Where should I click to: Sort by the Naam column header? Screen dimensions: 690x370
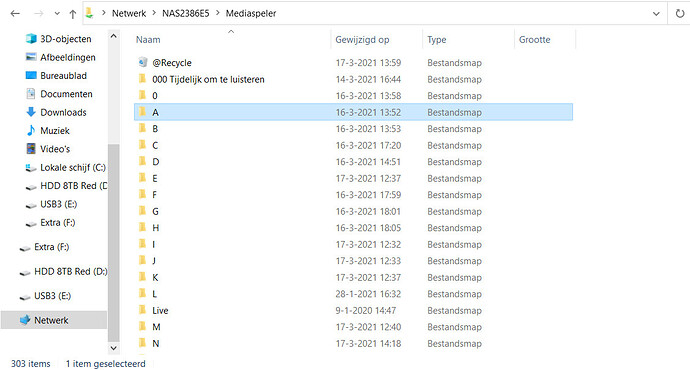click(x=148, y=40)
